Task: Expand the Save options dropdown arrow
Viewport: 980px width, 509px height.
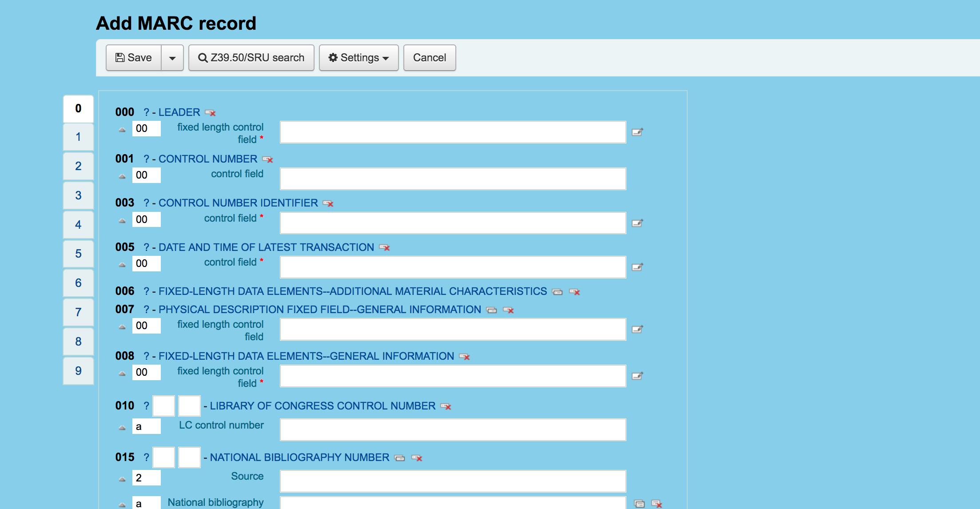Action: click(172, 58)
